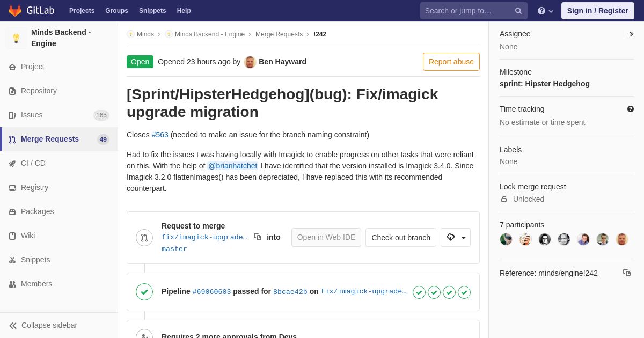
Task: Open the Merge Requests breadcrumb link
Action: coord(279,34)
